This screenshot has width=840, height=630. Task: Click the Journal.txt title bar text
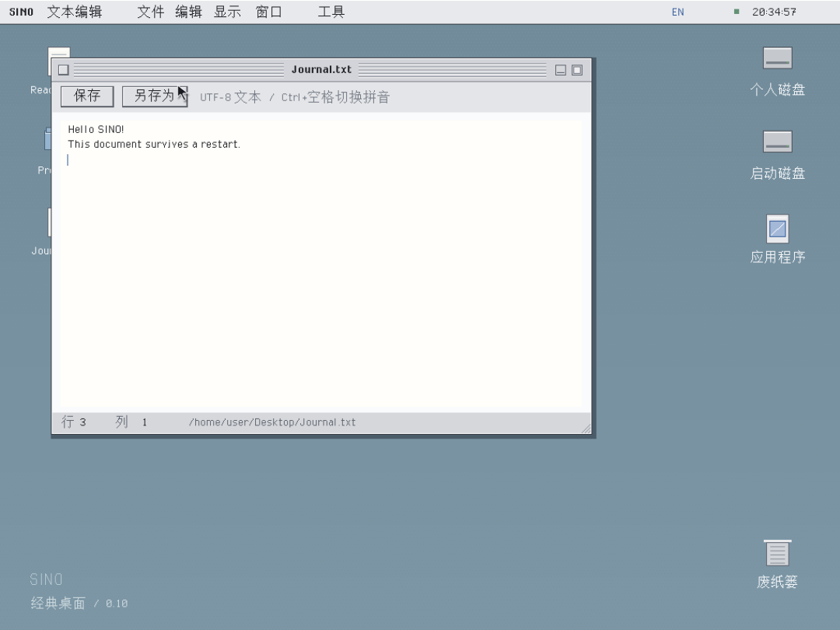click(x=321, y=69)
